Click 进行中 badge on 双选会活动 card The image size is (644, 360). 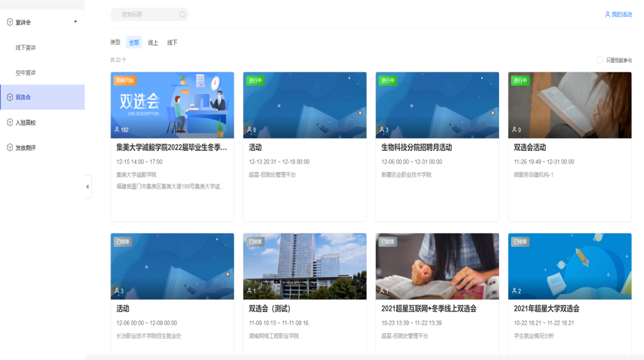coord(520,81)
